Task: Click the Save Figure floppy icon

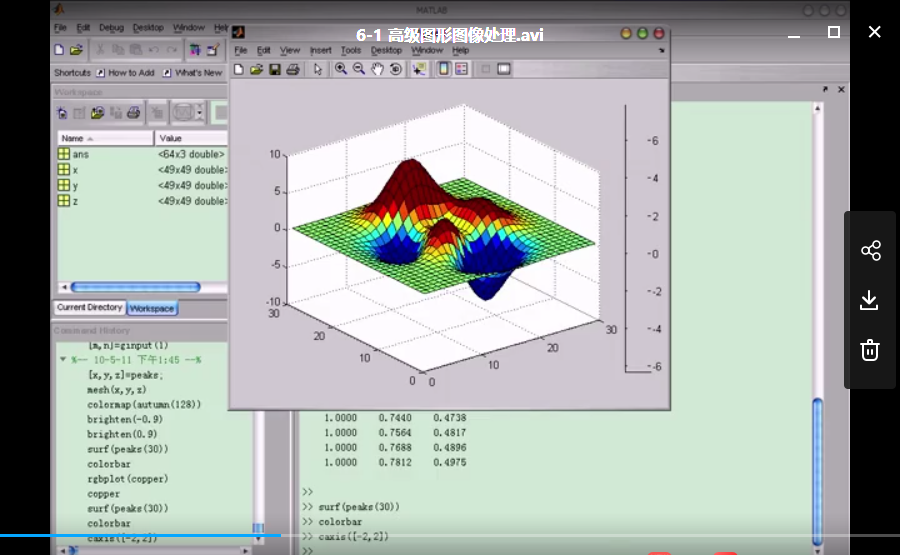Action: [275, 69]
